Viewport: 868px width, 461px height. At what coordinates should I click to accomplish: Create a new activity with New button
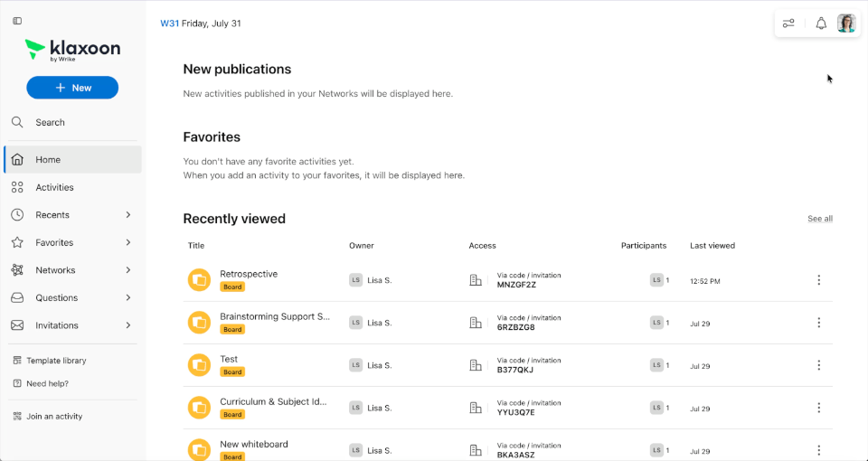pyautogui.click(x=72, y=88)
